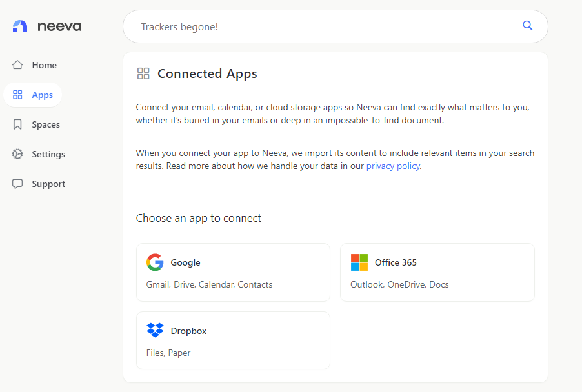Click the Support chat bubble icon
This screenshot has width=582, height=392.
[17, 184]
